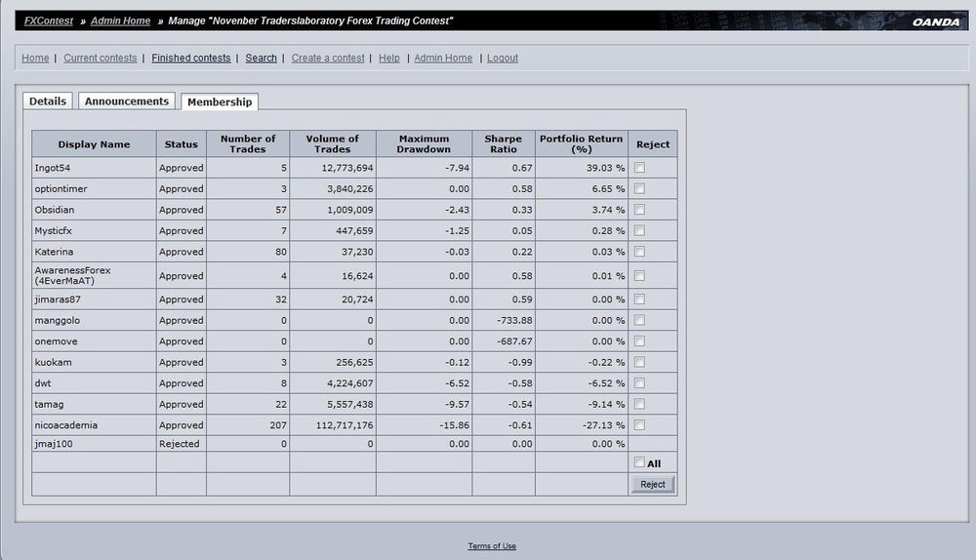The width and height of the screenshot is (976, 560).
Task: Click the Maximum Drawdown column header
Action: [424, 143]
